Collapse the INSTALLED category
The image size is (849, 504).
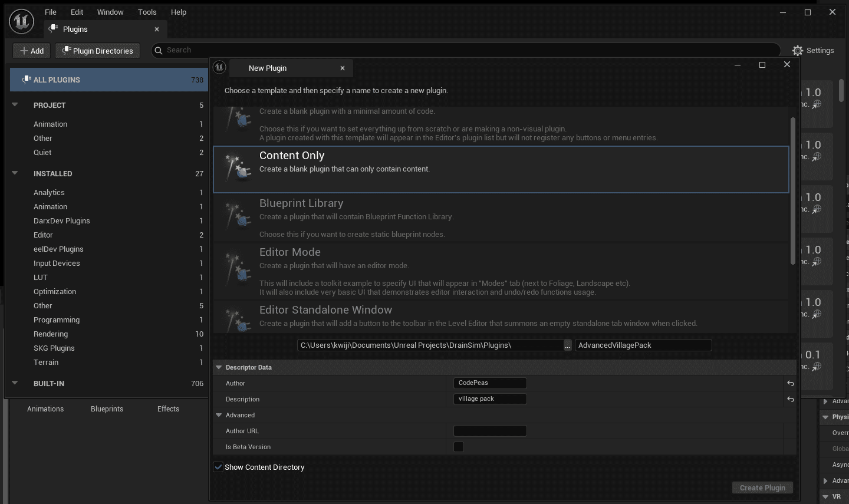15,173
